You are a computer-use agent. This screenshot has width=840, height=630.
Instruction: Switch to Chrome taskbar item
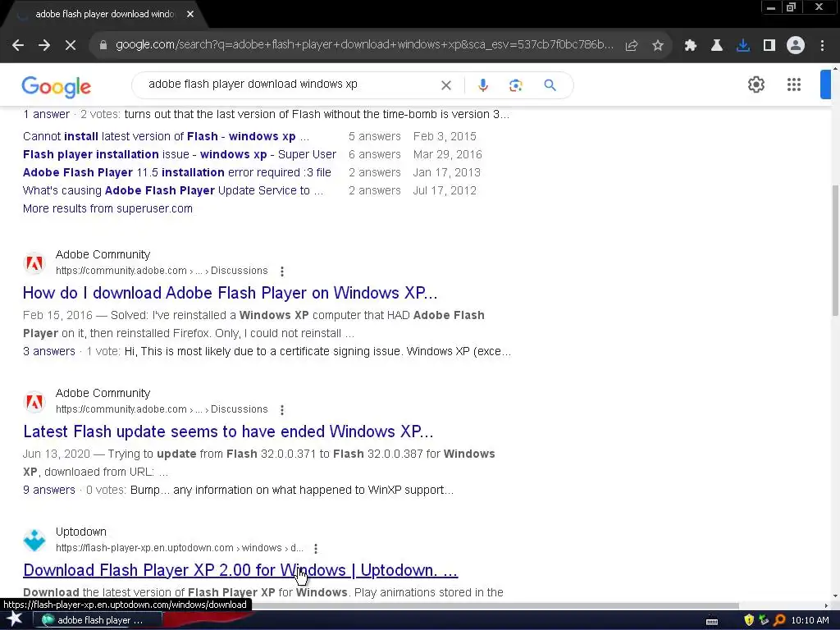[98, 620]
